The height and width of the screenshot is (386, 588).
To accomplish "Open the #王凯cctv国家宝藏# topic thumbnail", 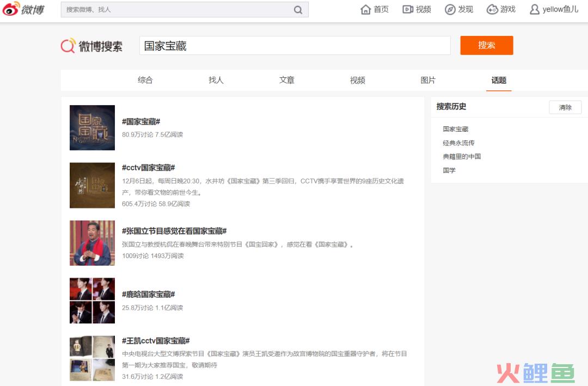I will 92,358.
